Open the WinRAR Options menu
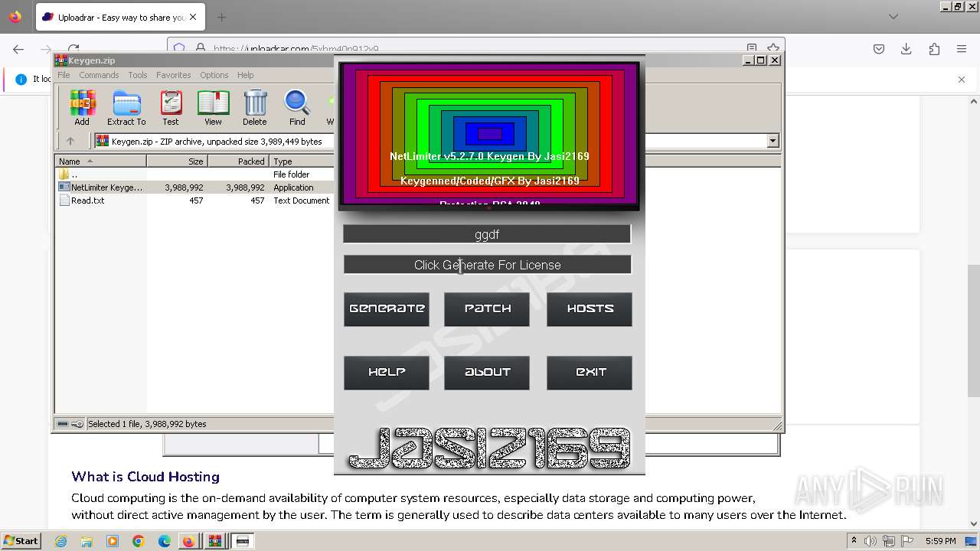Image resolution: width=980 pixels, height=551 pixels. pos(214,75)
